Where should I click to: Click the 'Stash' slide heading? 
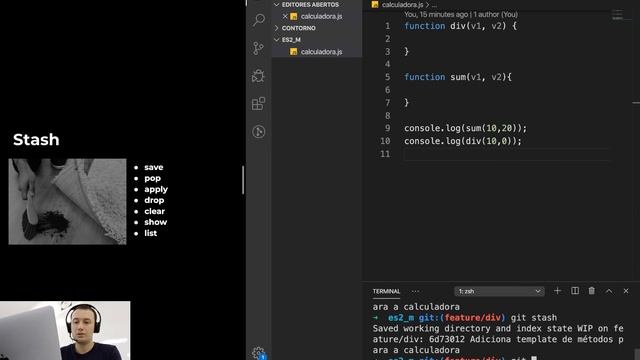pos(36,140)
